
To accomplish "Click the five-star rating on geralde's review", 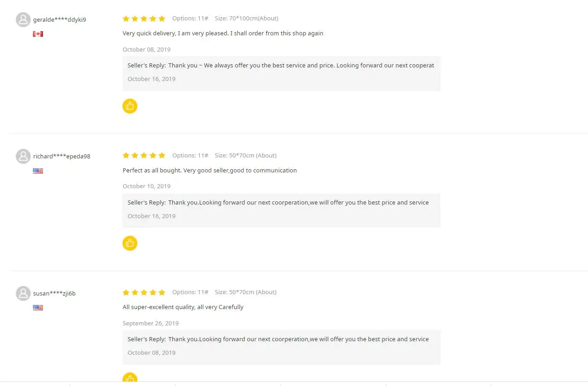I will 144,19.
